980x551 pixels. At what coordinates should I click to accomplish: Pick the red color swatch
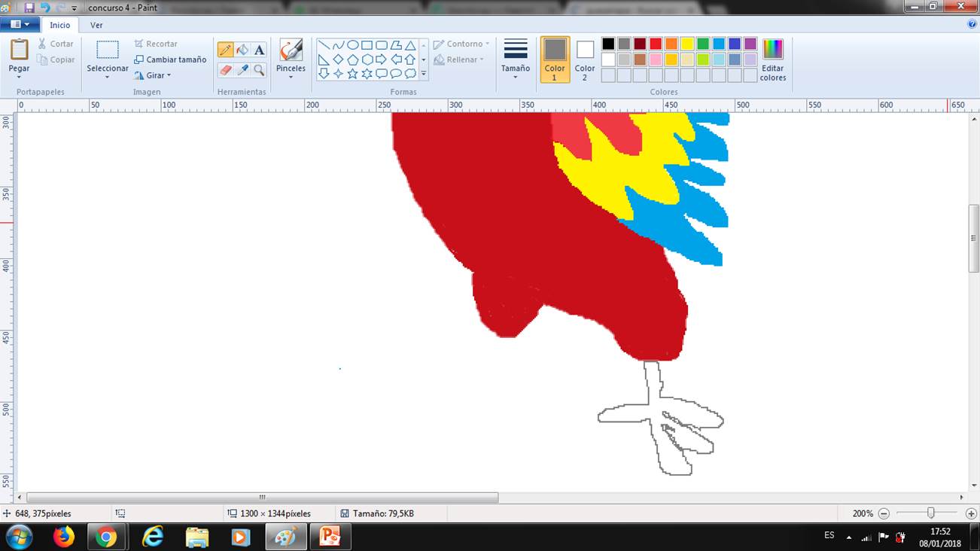656,44
